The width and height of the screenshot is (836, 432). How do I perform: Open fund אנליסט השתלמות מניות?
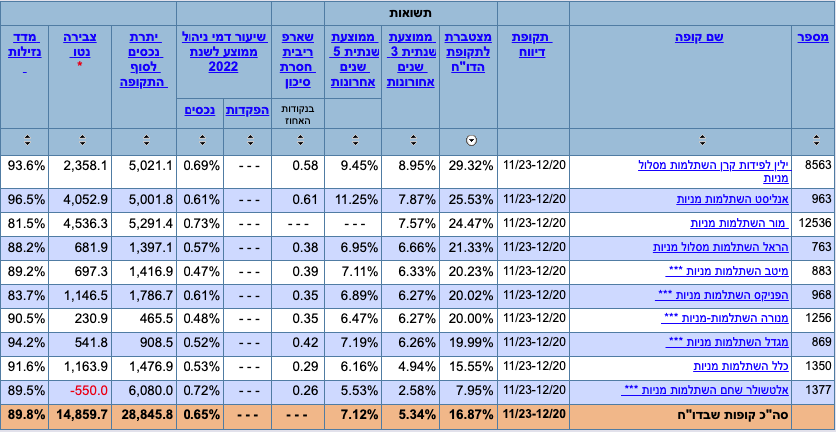pyautogui.click(x=733, y=199)
